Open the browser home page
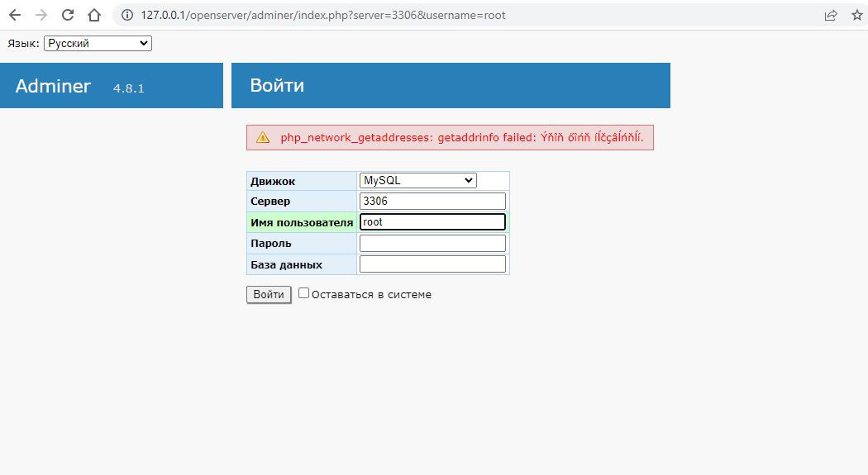The width and height of the screenshot is (868, 475). click(x=94, y=16)
